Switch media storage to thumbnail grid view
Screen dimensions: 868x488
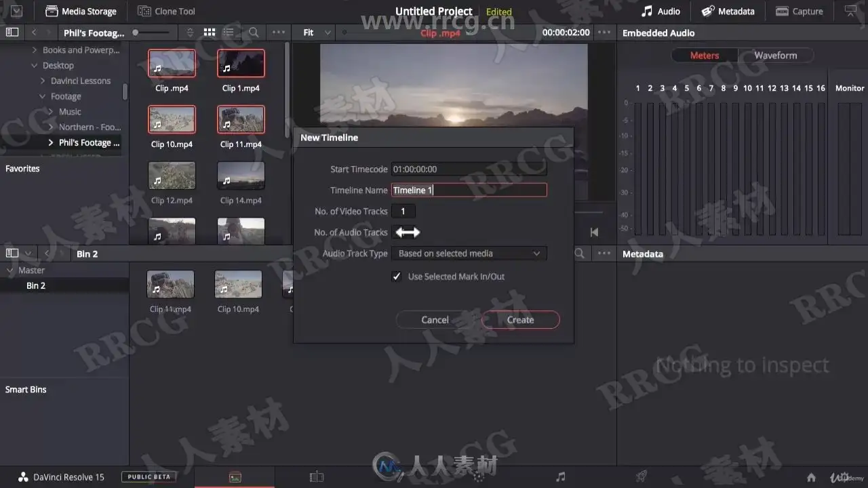(210, 33)
